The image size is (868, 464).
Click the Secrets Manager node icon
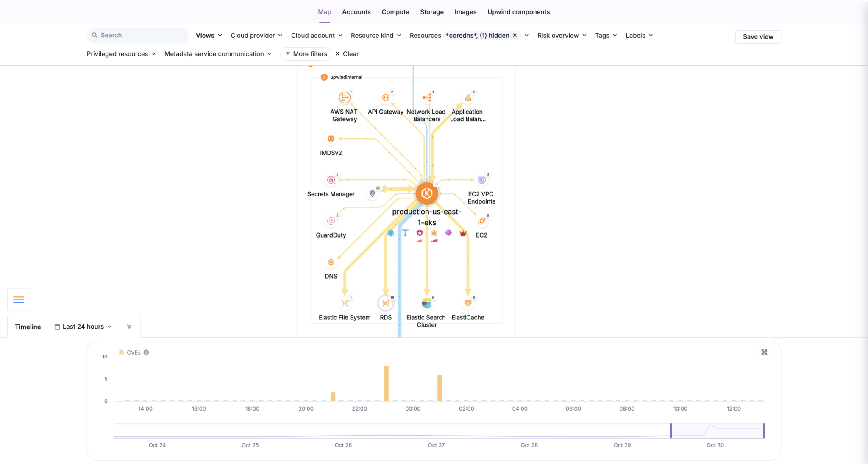pyautogui.click(x=331, y=179)
